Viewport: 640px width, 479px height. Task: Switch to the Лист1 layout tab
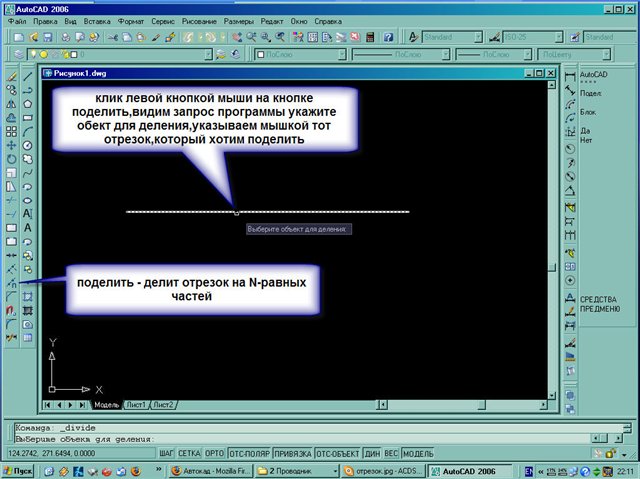click(136, 405)
